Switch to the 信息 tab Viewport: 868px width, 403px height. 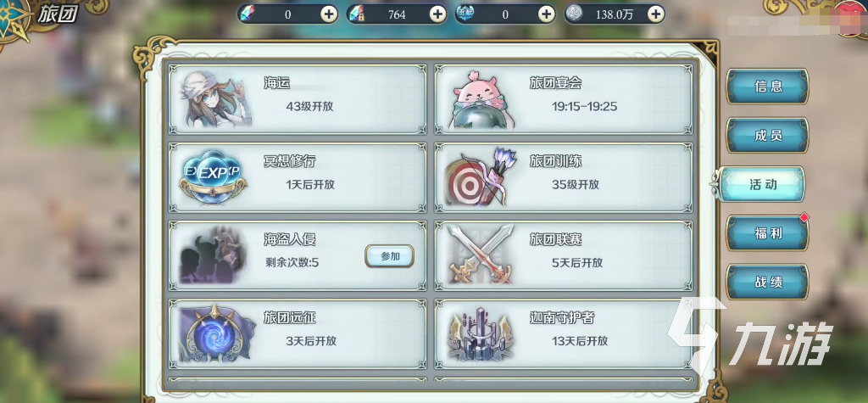click(x=767, y=87)
